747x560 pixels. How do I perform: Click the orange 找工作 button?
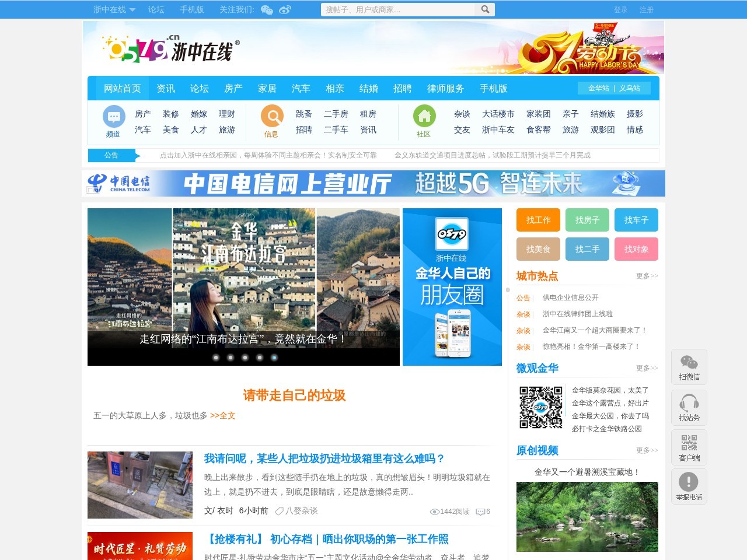(538, 220)
